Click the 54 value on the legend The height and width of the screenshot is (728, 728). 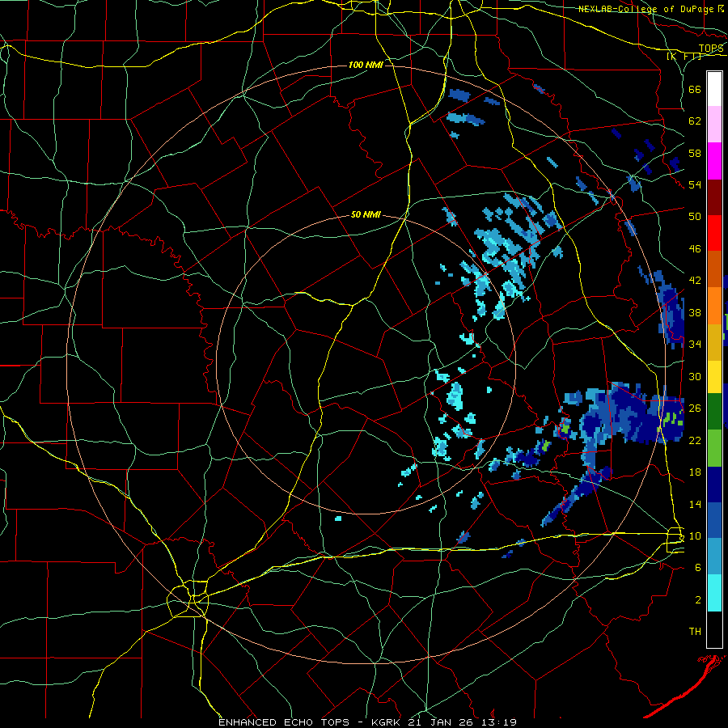695,184
